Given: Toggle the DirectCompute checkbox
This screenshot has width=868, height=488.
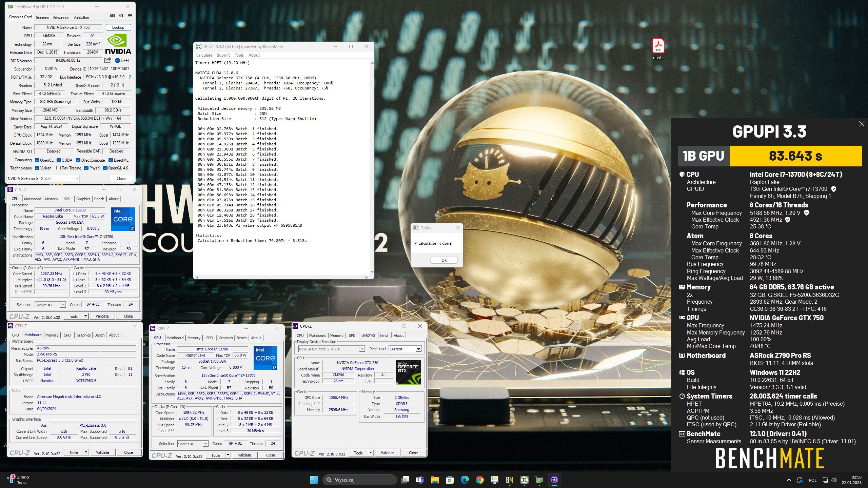Looking at the screenshot, I should click(x=78, y=160).
